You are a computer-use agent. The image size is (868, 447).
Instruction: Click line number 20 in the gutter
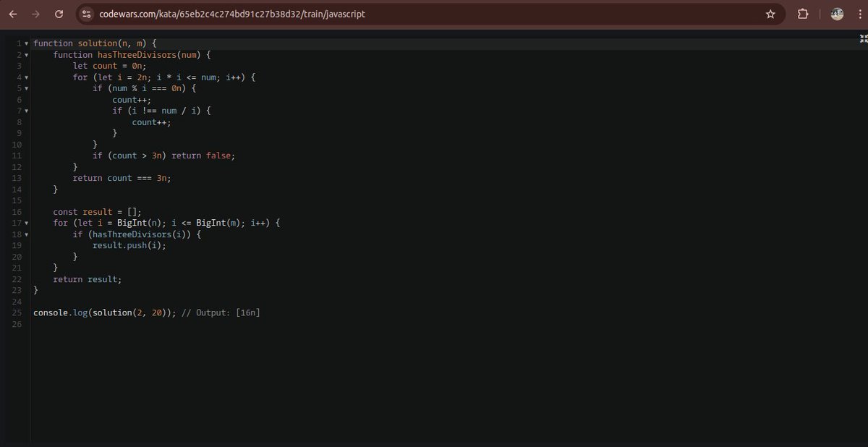click(x=17, y=257)
